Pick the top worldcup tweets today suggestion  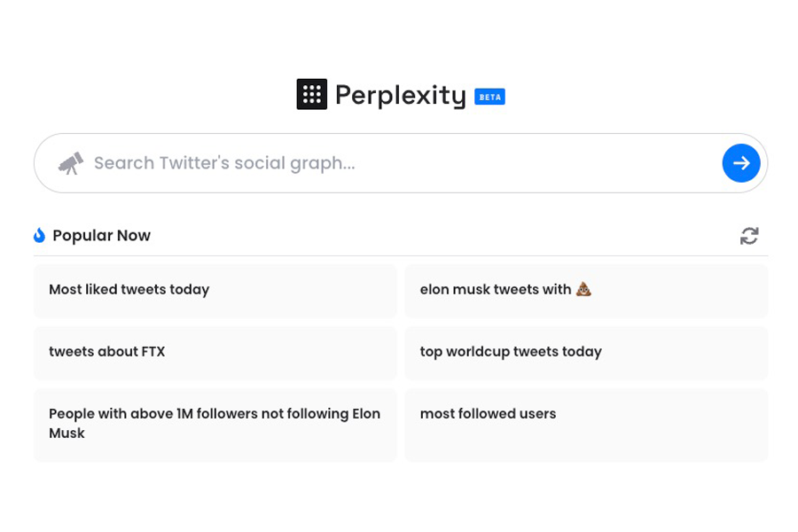tap(586, 353)
